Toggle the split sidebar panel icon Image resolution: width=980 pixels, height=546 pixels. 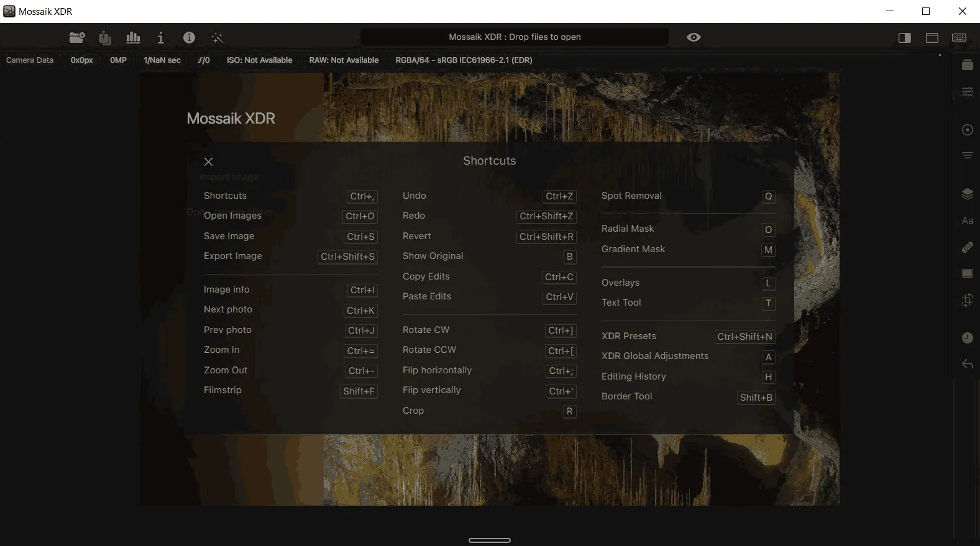(x=905, y=38)
